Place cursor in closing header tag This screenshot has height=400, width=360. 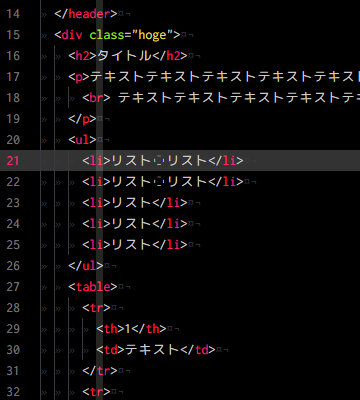(86, 14)
